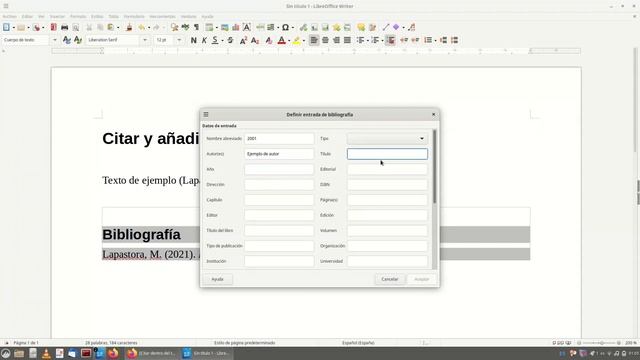Click the Strikethrough icon
Viewport: 640px width, 360px height.
[231, 40]
